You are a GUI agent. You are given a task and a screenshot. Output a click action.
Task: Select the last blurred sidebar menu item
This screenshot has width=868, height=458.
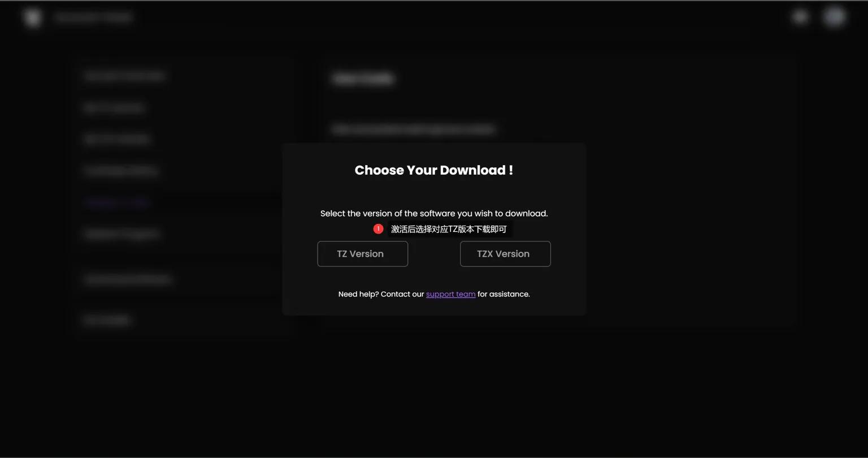[107, 320]
